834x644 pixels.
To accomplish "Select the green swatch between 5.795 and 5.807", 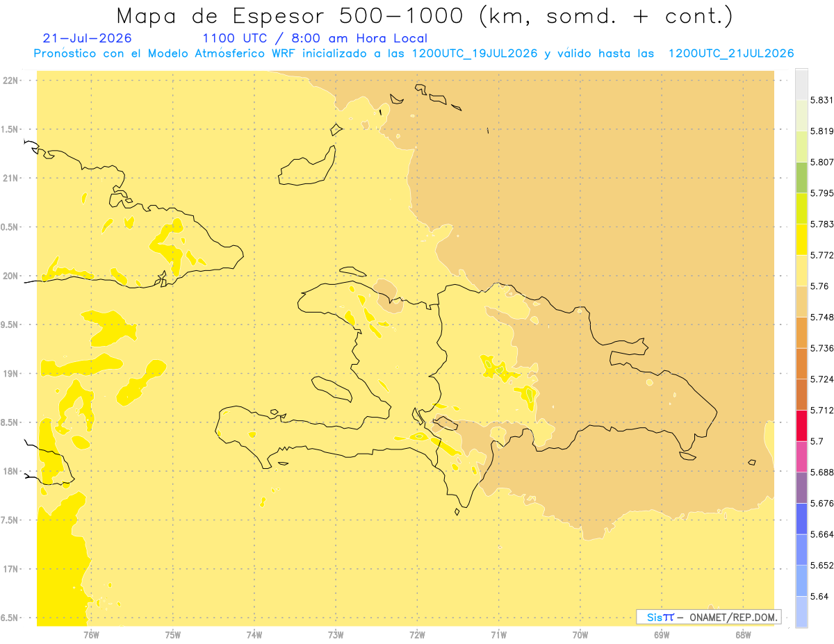I will tap(801, 177).
